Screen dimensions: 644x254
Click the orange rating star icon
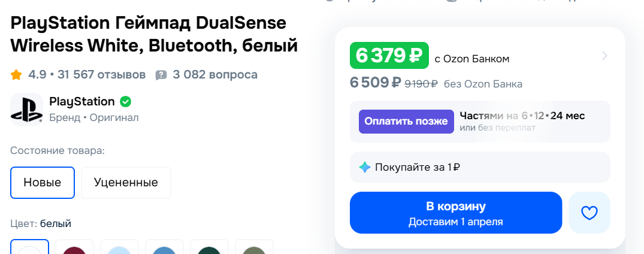pyautogui.click(x=16, y=75)
